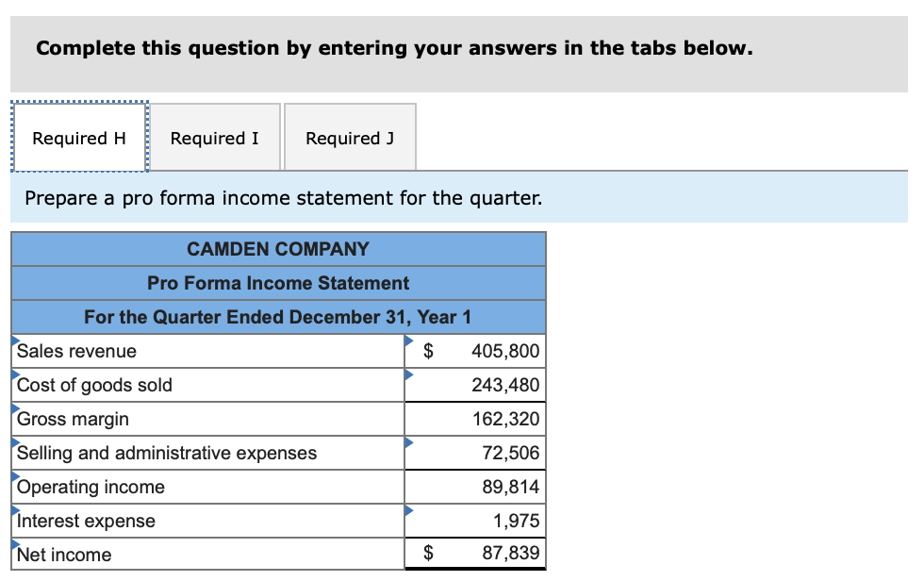Click the blue marker beside Interest expense
The width and height of the screenshot is (924, 581).
14,509
